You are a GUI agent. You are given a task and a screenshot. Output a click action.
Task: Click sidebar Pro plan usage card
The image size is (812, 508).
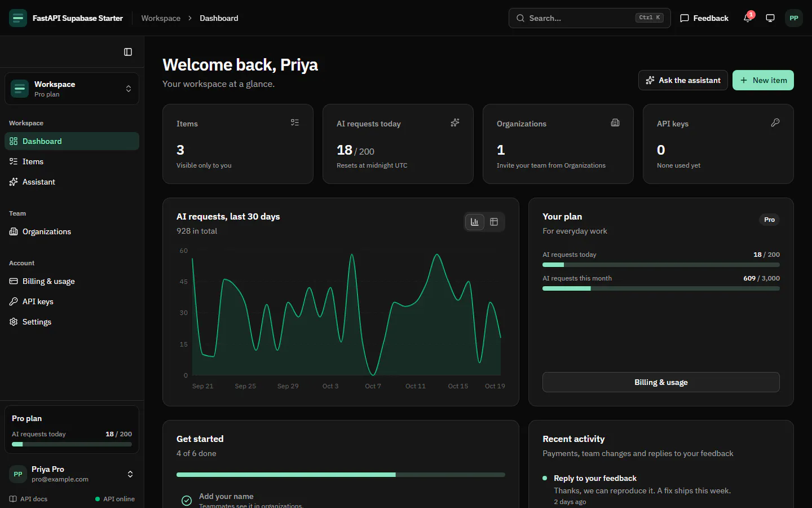pos(72,430)
